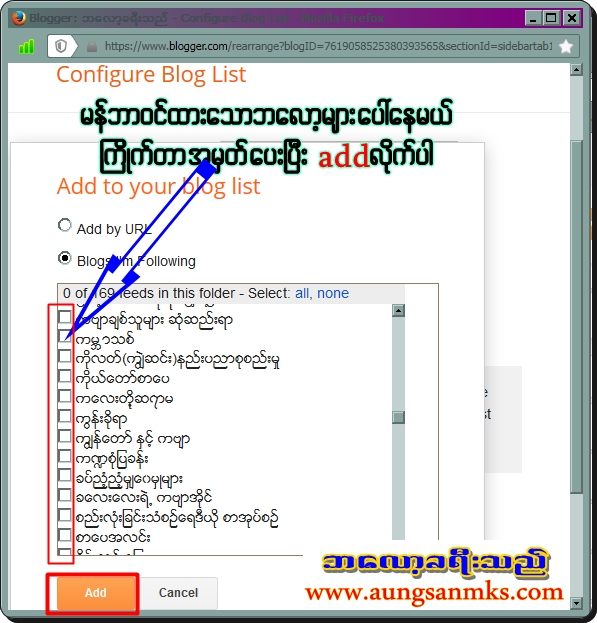597x623 pixels.
Task: Bookmark the page with the star icon
Action: tap(566, 46)
